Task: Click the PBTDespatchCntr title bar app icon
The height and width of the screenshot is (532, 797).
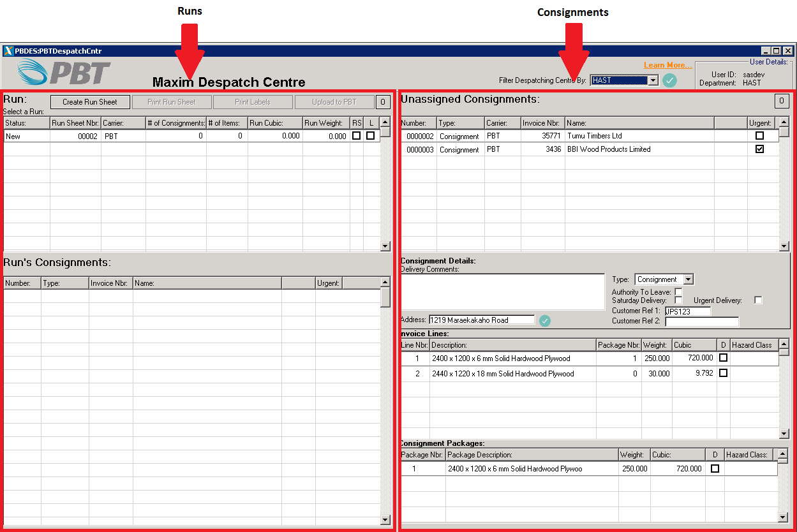Action: click(8, 51)
